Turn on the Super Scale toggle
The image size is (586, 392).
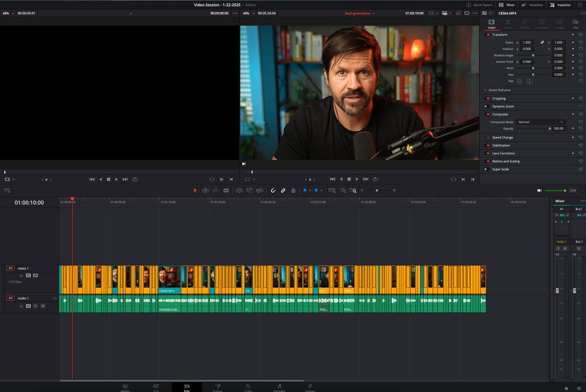point(486,169)
